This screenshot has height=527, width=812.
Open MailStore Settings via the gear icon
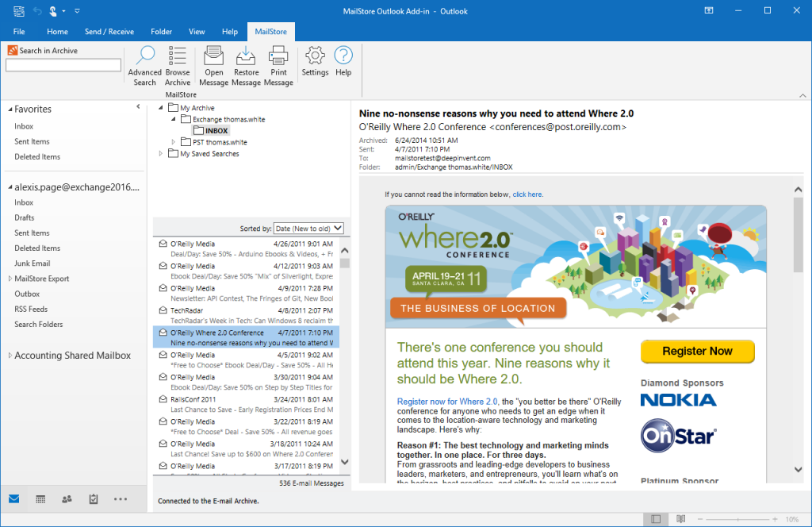tap(314, 63)
